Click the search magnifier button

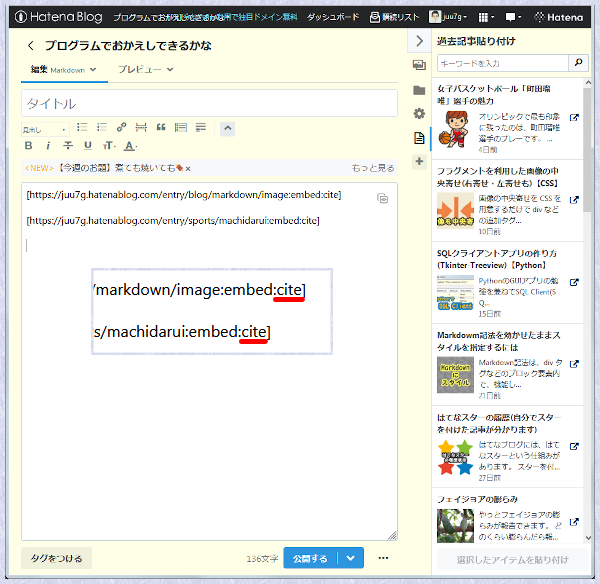(578, 63)
